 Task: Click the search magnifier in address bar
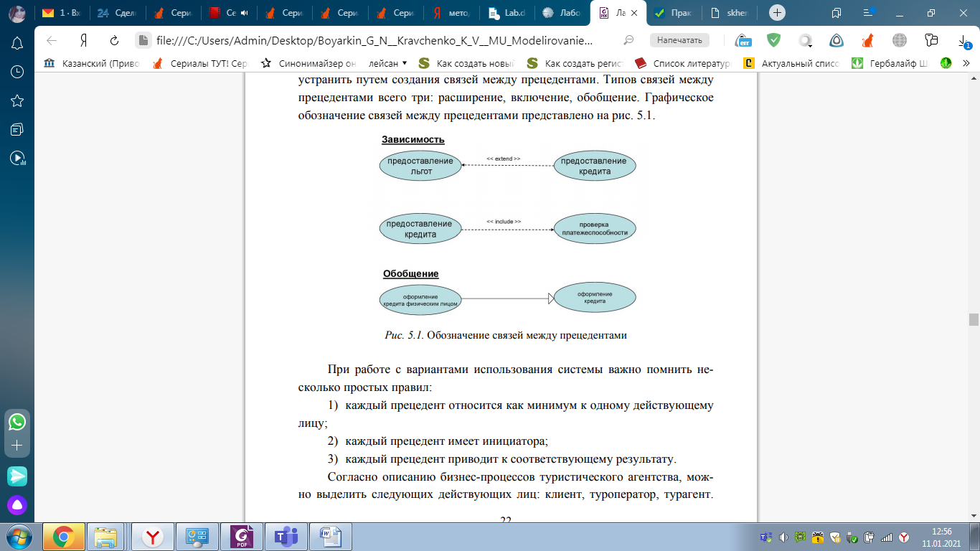tap(628, 41)
